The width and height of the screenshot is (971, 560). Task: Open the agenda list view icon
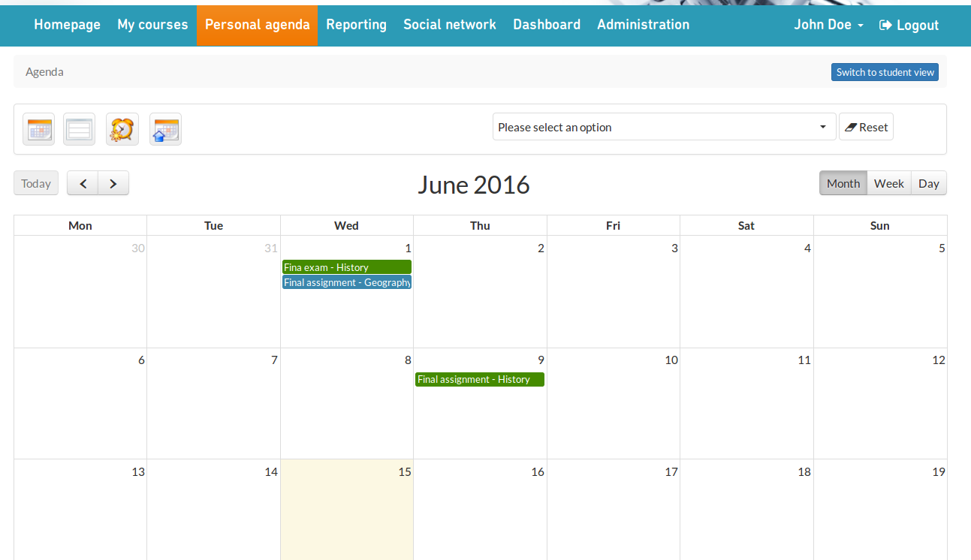coord(79,129)
